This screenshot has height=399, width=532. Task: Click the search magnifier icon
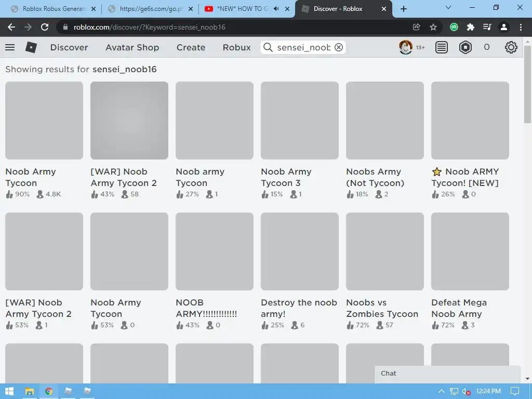point(268,47)
